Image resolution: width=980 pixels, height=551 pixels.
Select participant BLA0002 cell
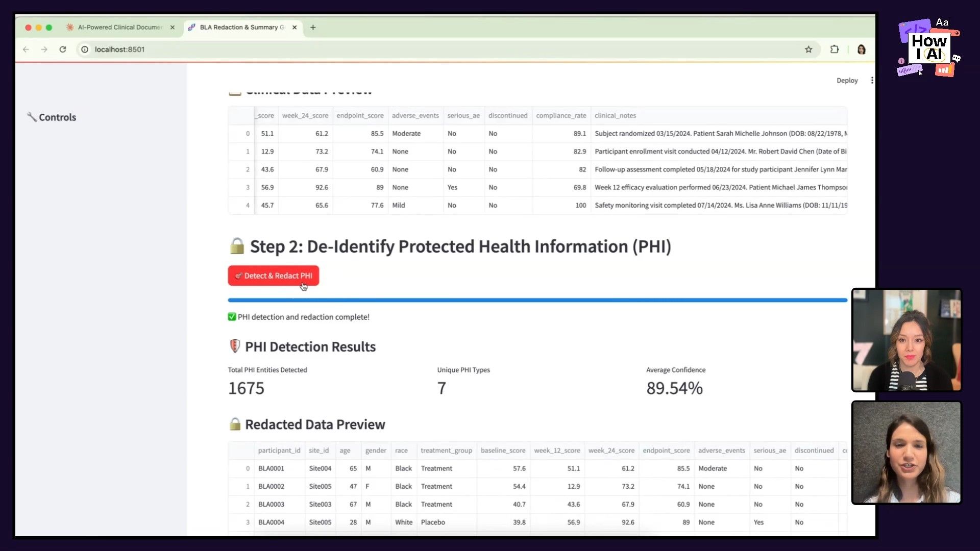pyautogui.click(x=279, y=486)
